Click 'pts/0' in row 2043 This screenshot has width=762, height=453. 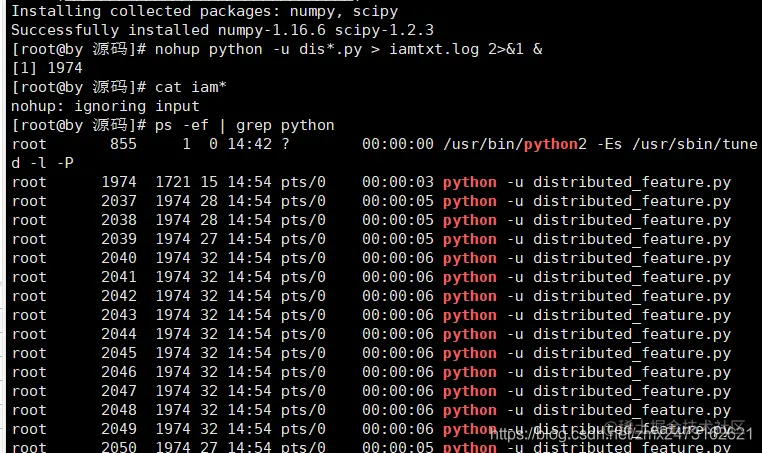tap(303, 314)
